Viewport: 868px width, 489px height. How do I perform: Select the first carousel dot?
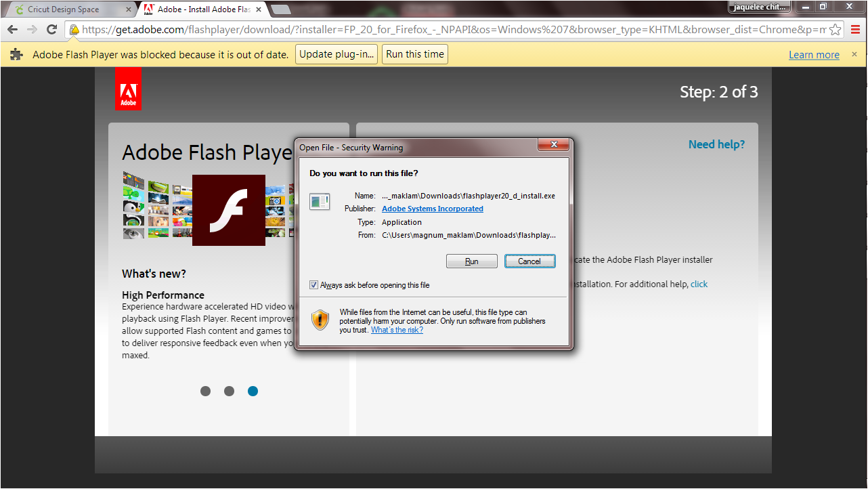click(206, 391)
